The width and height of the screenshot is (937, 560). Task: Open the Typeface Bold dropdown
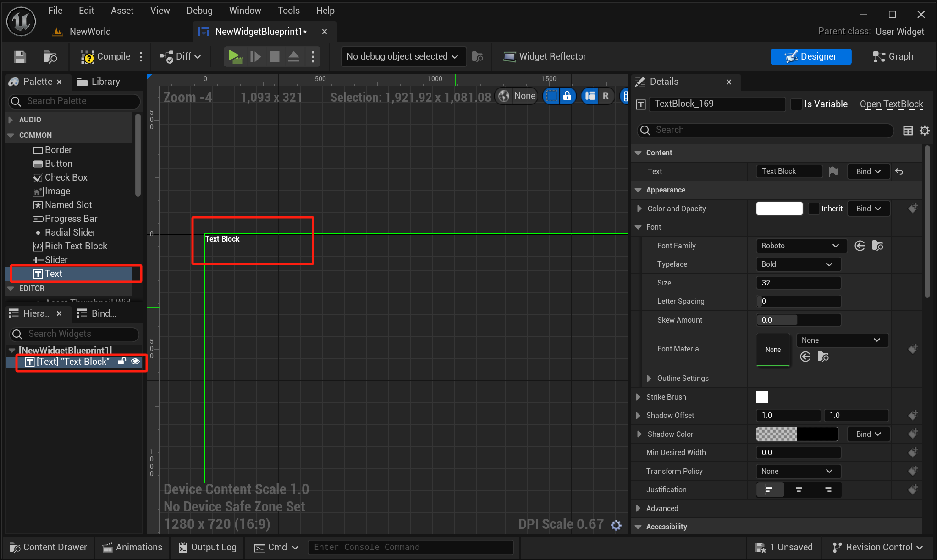(x=798, y=264)
